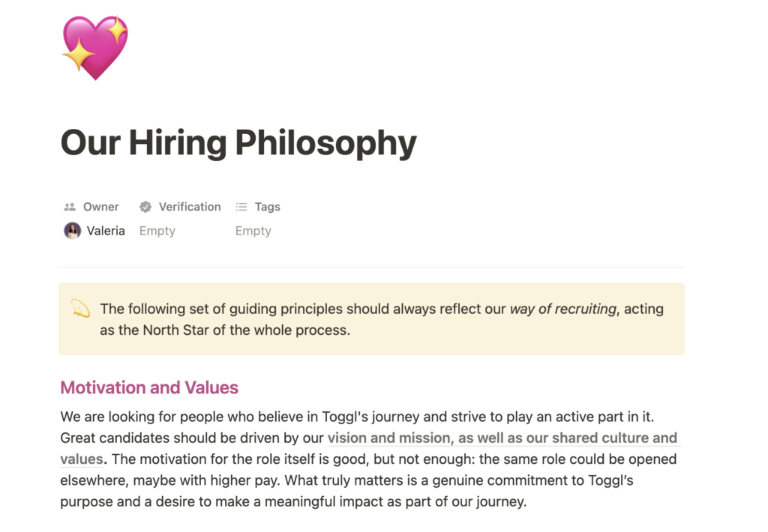Click the dizzy star callout icon

pyautogui.click(x=80, y=309)
